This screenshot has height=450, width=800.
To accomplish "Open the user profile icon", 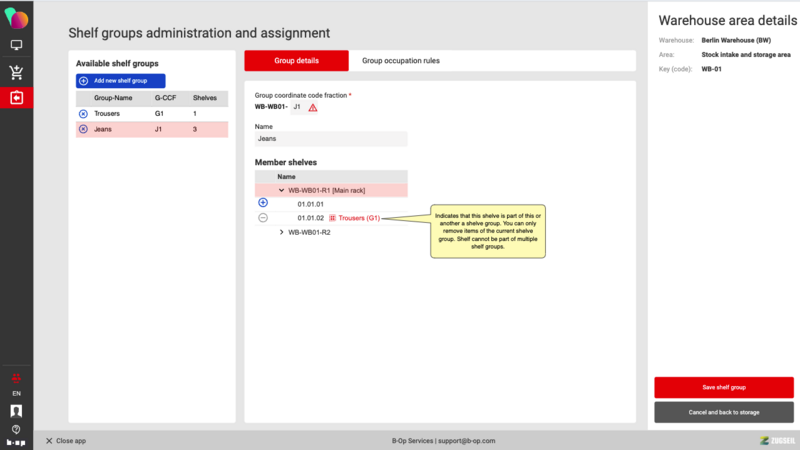I will (x=16, y=411).
